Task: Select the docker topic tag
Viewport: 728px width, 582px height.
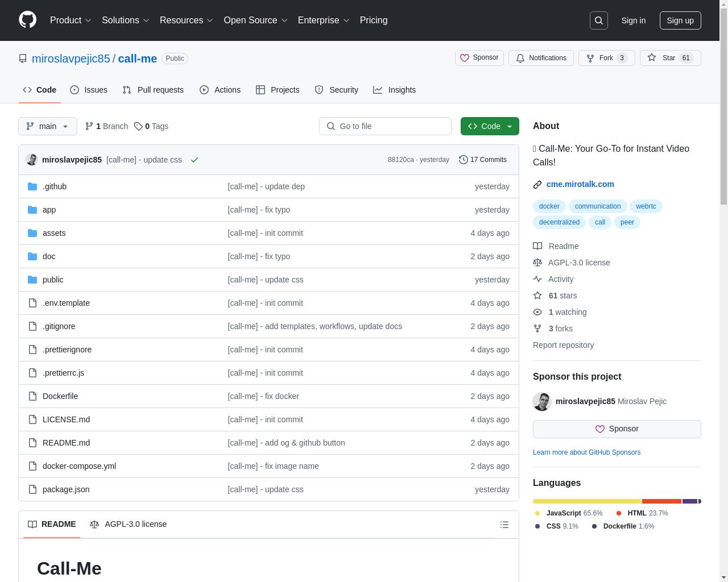Action: 549,206
